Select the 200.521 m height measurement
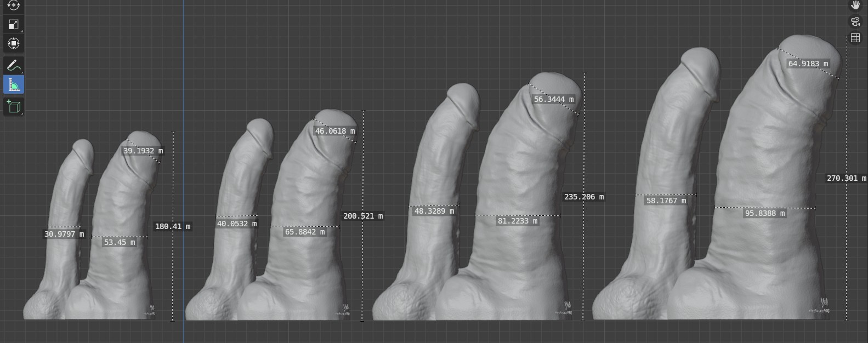 click(363, 216)
